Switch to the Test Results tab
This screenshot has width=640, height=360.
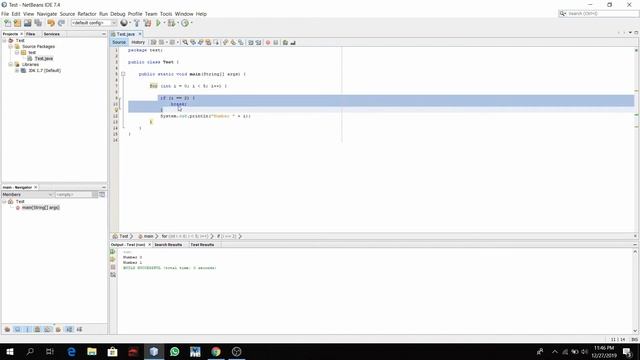(202, 244)
